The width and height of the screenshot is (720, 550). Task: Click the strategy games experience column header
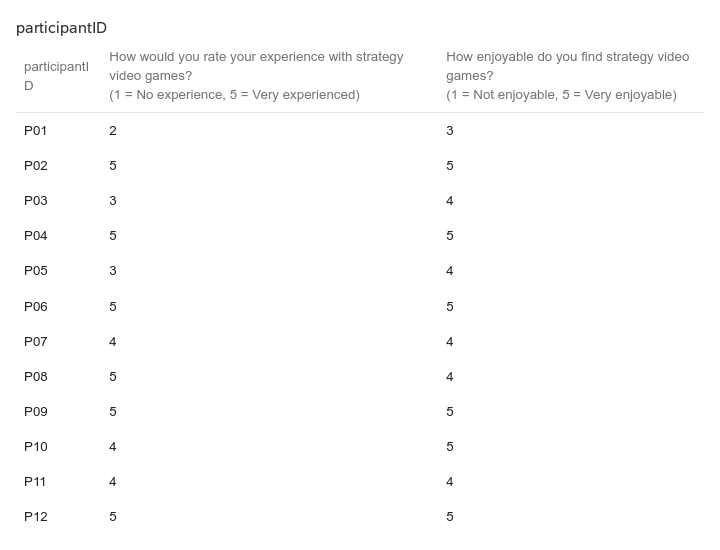[x=256, y=76]
